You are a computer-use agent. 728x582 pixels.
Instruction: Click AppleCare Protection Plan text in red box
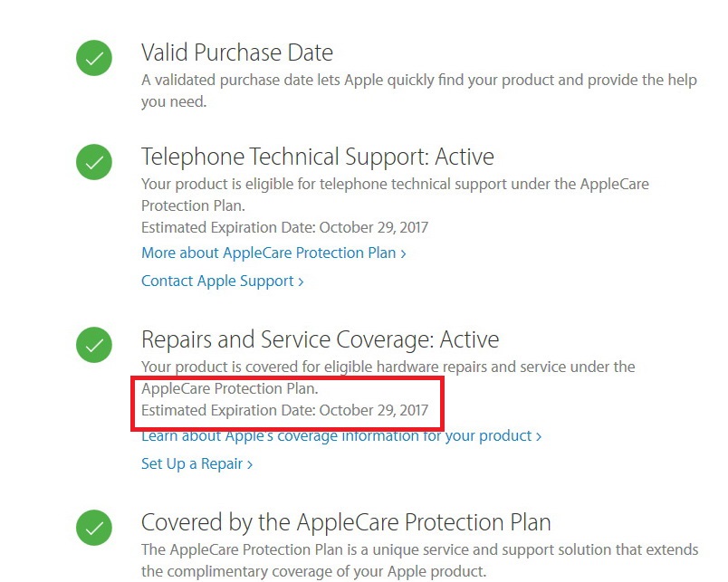230,389
